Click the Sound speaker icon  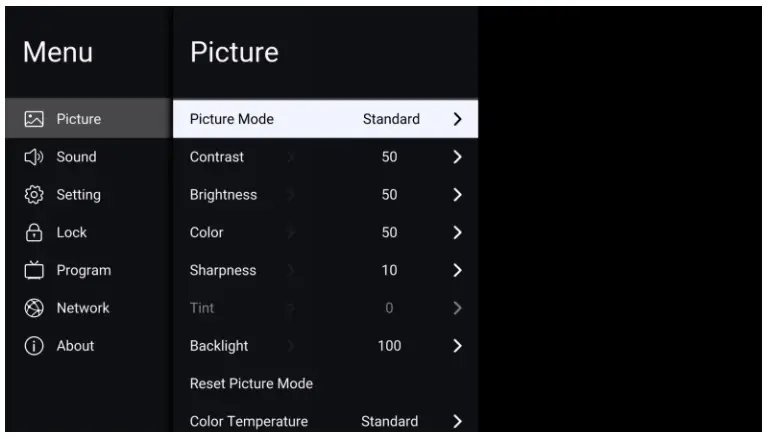click(x=32, y=157)
